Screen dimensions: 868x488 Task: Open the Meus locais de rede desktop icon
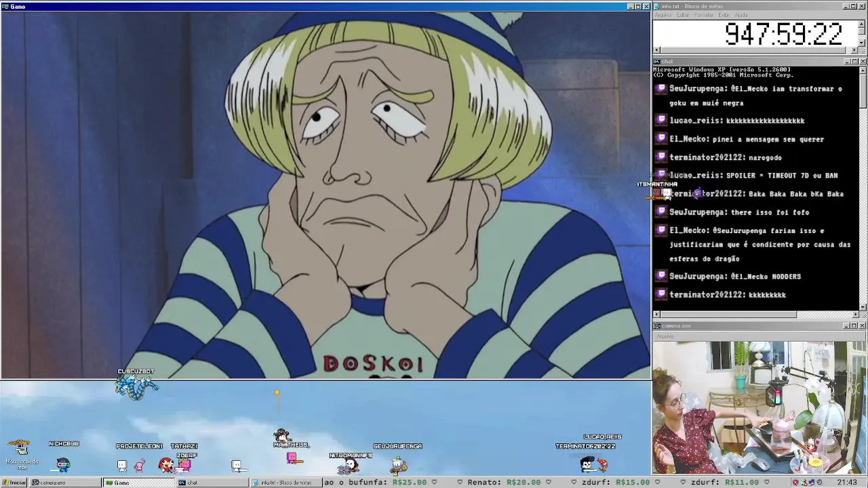(x=22, y=454)
